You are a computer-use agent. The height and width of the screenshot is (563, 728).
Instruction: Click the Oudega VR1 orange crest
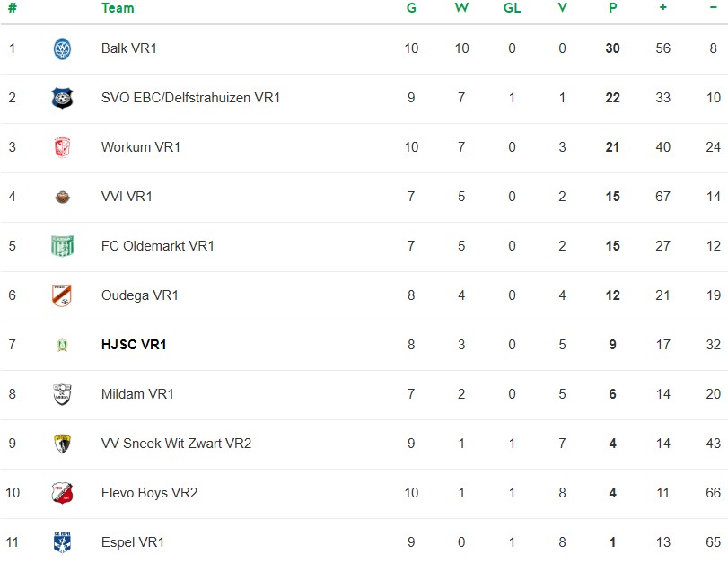(x=62, y=295)
